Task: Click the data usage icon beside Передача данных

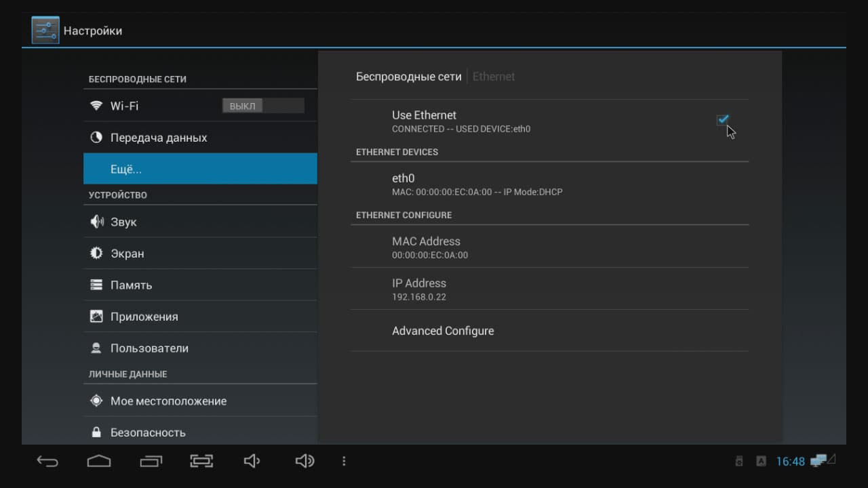Action: (x=96, y=138)
